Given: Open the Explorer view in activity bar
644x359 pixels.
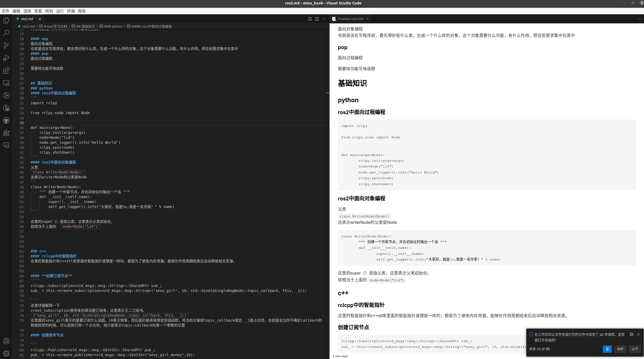Looking at the screenshot, I should point(6,21).
